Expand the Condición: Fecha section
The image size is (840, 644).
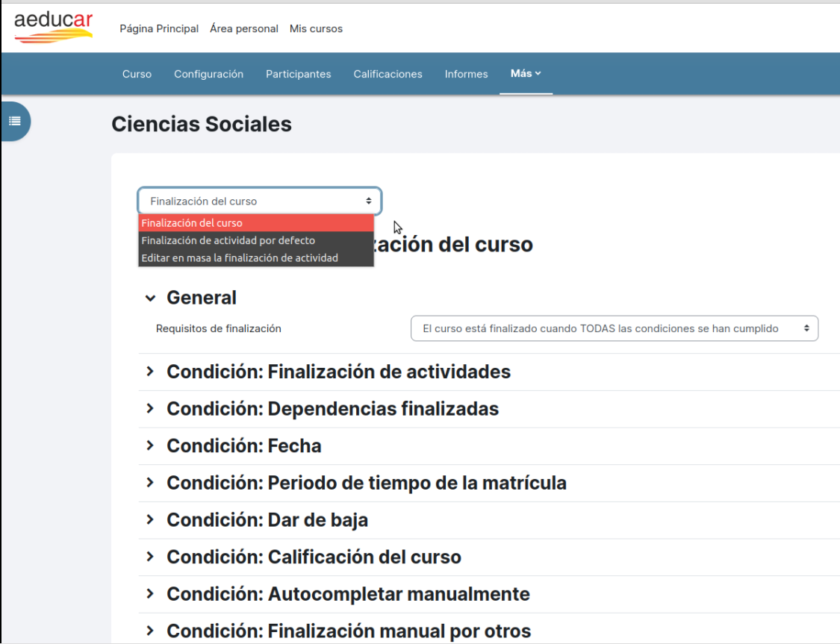coord(151,446)
